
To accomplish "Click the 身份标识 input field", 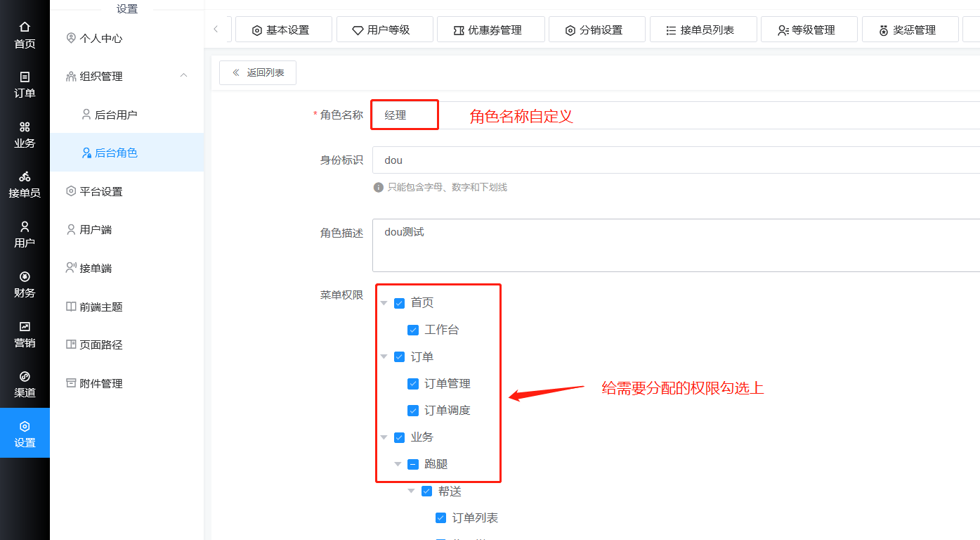I will 676,160.
